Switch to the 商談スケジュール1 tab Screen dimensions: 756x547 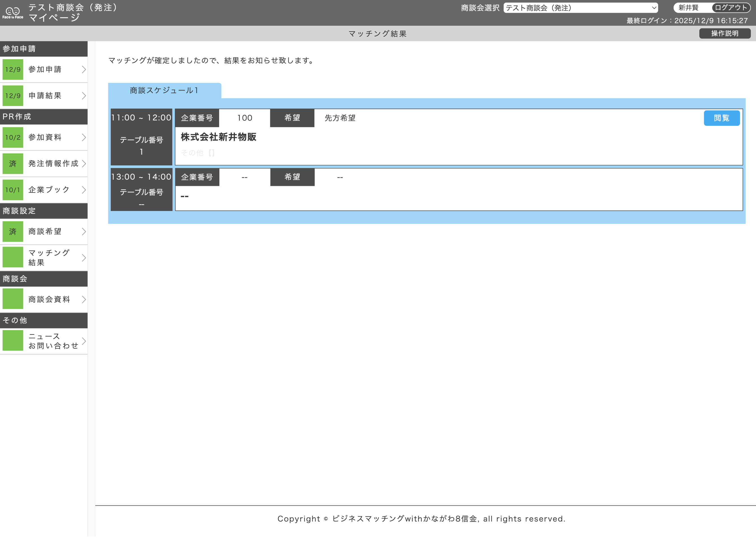(x=163, y=90)
